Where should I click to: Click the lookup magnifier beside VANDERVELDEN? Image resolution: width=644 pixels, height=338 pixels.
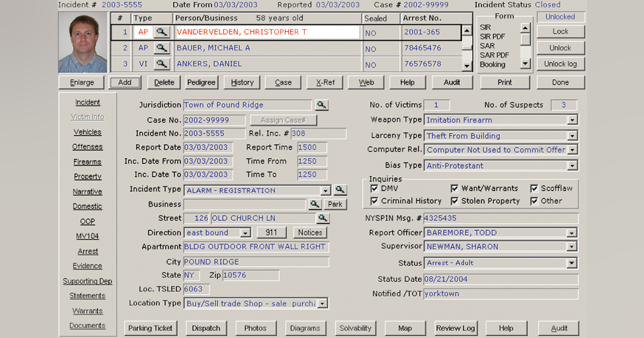(163, 32)
